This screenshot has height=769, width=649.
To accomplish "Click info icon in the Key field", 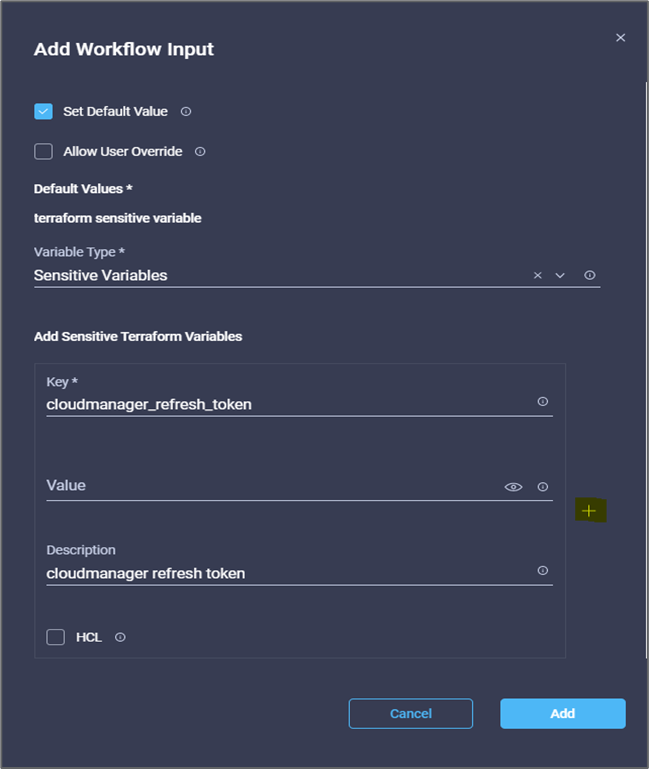I will click(543, 401).
